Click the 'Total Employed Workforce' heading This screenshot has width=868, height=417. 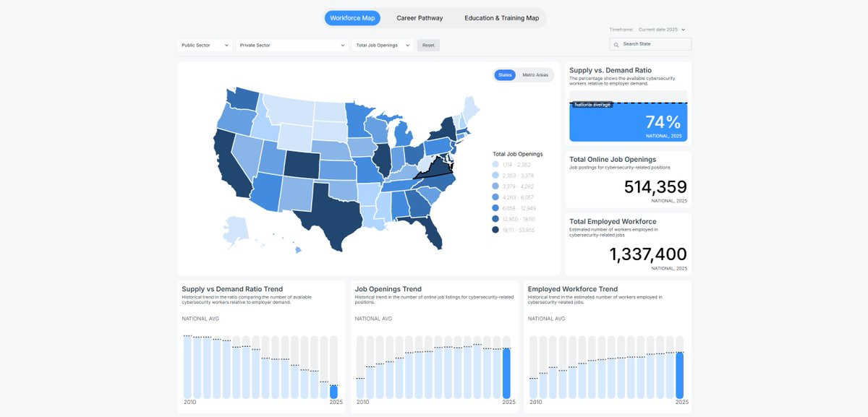coord(613,222)
